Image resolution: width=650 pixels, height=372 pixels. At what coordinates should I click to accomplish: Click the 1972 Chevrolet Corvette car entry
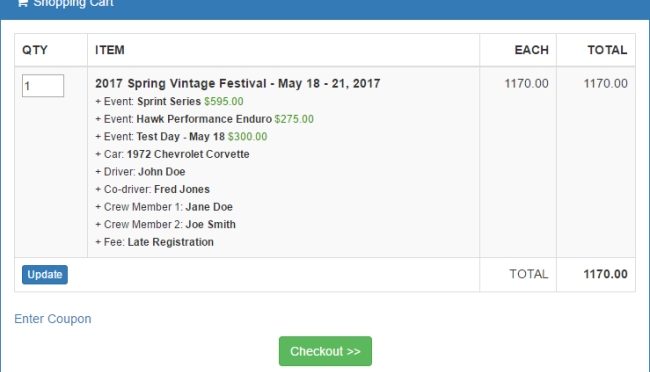click(172, 154)
